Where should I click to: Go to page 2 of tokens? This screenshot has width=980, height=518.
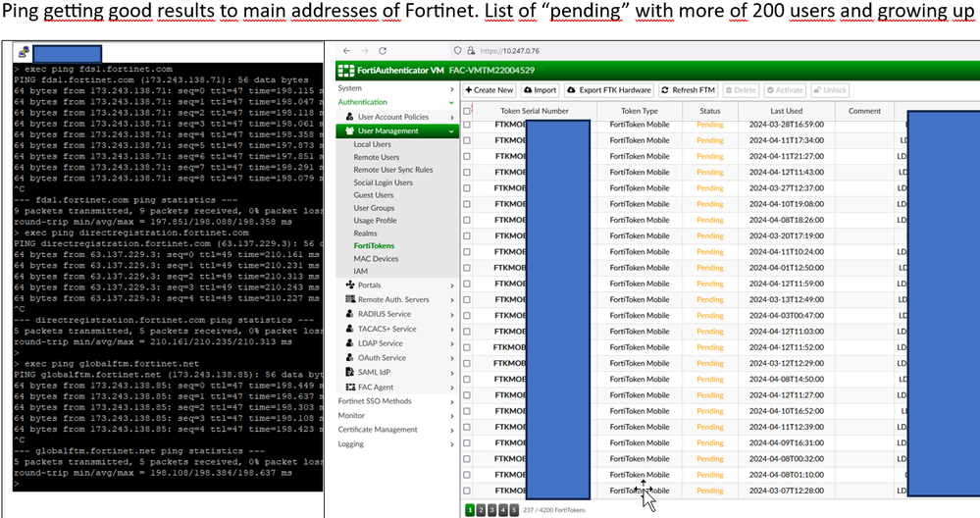pos(481,510)
